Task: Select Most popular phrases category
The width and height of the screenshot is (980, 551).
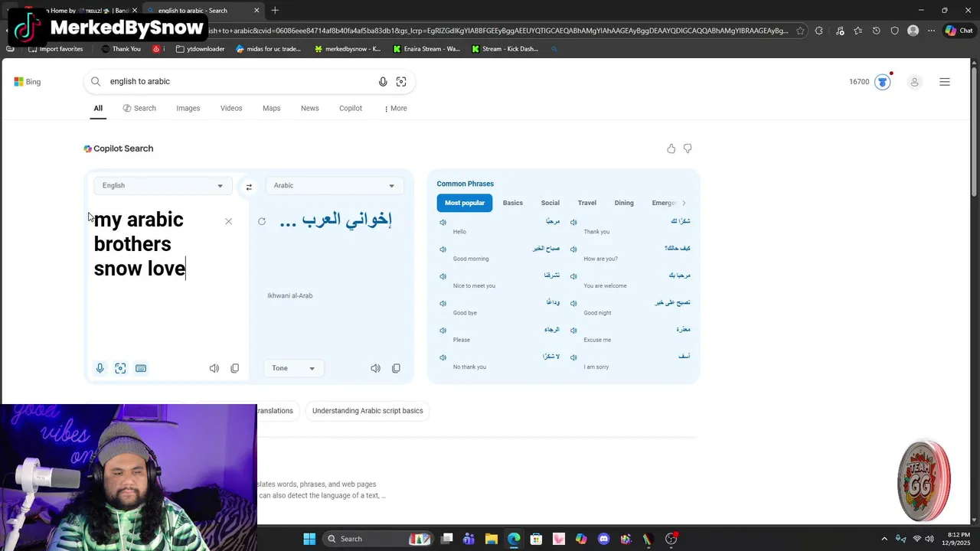Action: click(x=465, y=203)
